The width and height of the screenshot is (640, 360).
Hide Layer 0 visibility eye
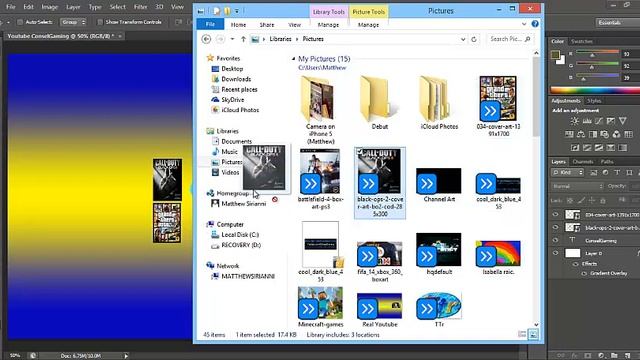point(555,253)
